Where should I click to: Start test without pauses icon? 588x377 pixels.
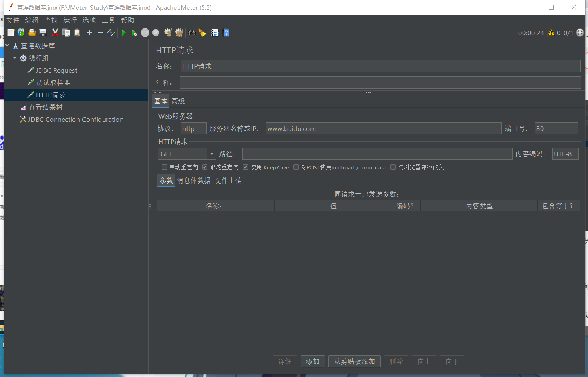tap(134, 33)
